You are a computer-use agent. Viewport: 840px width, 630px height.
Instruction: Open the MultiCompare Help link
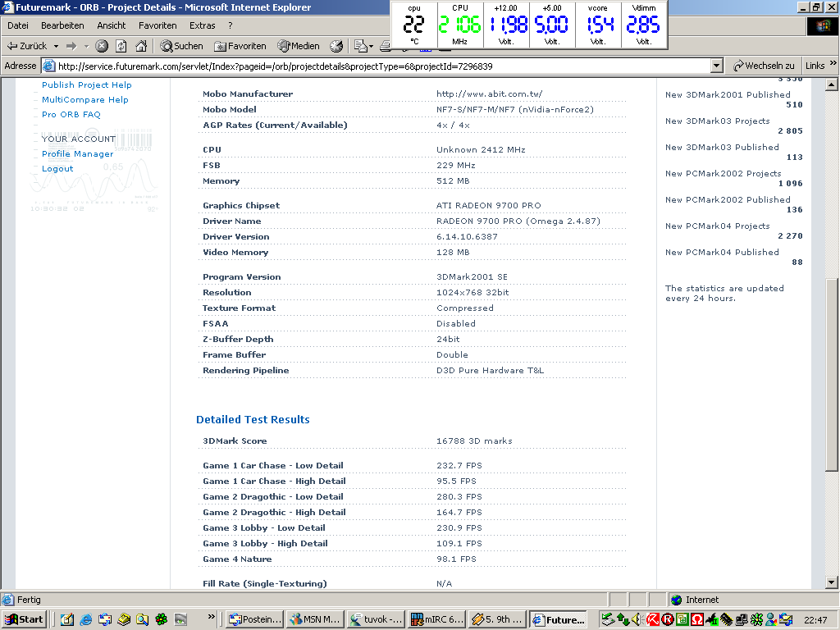click(84, 99)
